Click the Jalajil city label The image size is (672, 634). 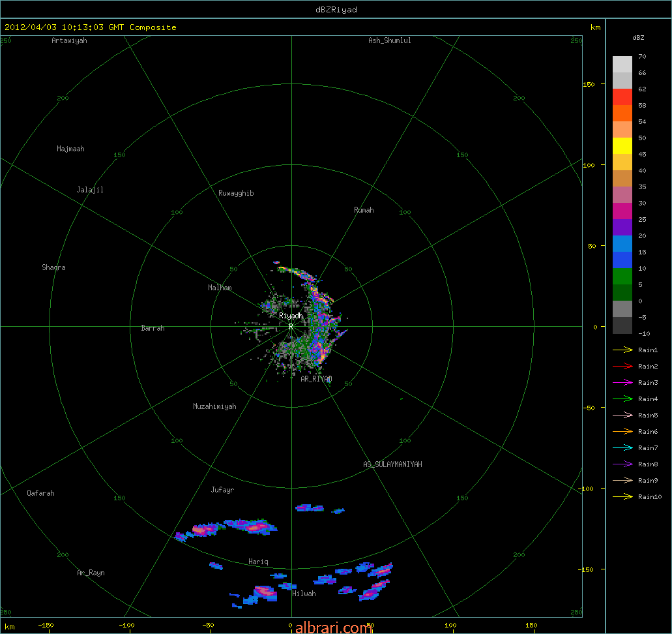90,190
